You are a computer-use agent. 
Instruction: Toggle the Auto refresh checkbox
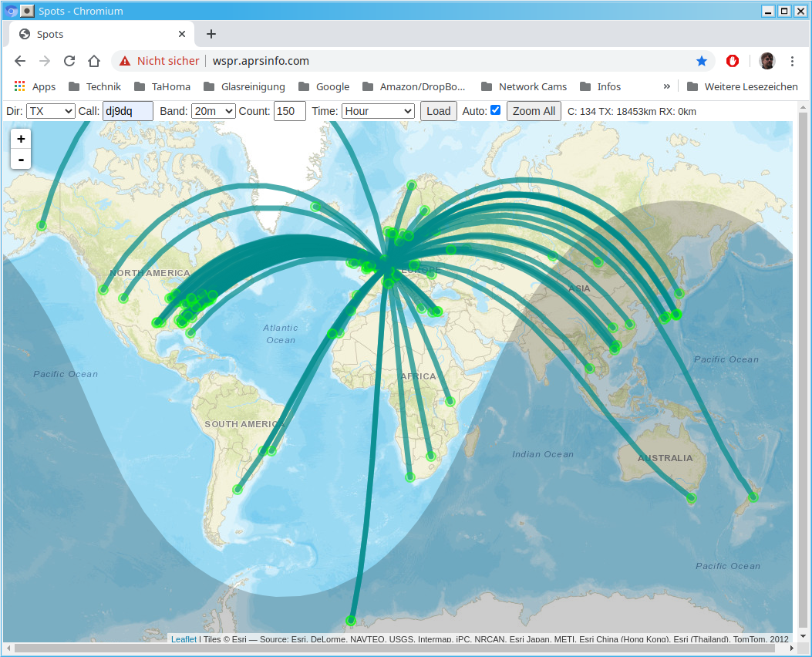coord(495,110)
